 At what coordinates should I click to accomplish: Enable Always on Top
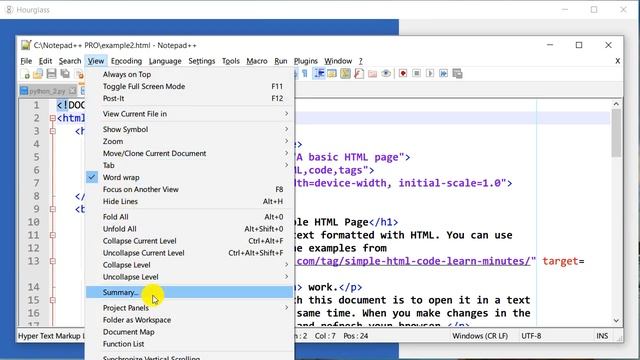[189, 74]
